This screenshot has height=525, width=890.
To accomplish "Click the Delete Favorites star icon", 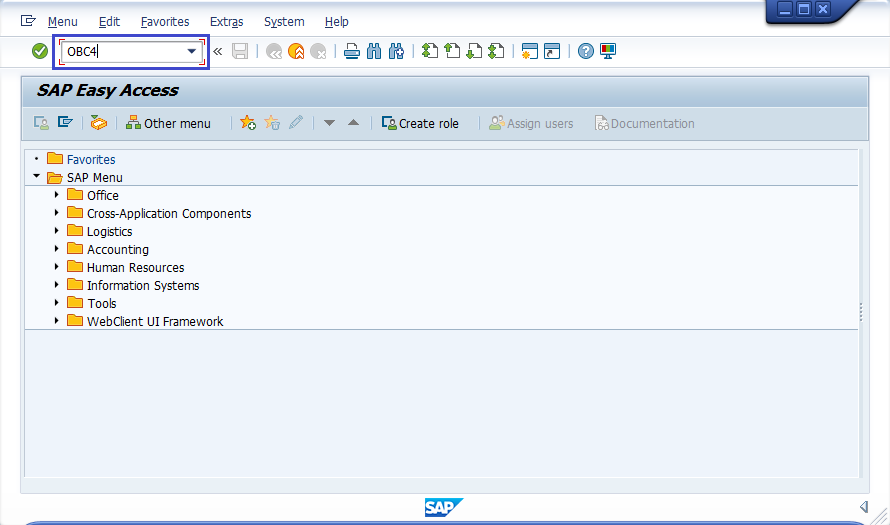I will [x=272, y=123].
